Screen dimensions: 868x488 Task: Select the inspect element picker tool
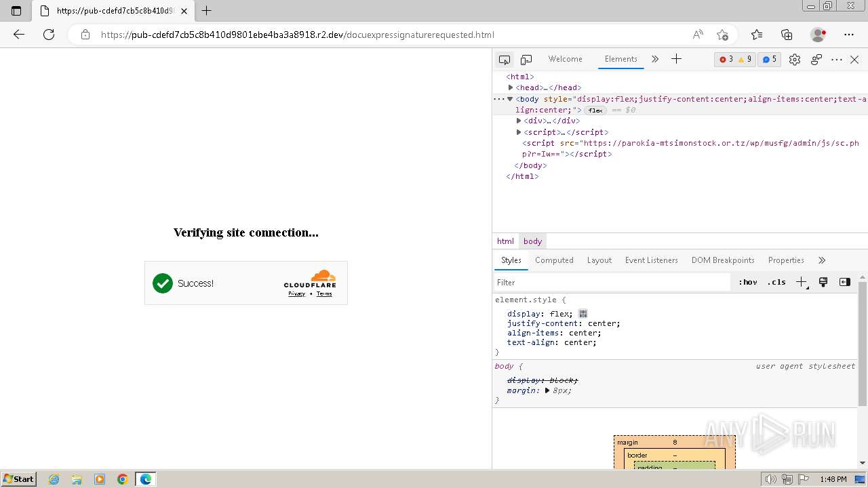pyautogui.click(x=504, y=60)
